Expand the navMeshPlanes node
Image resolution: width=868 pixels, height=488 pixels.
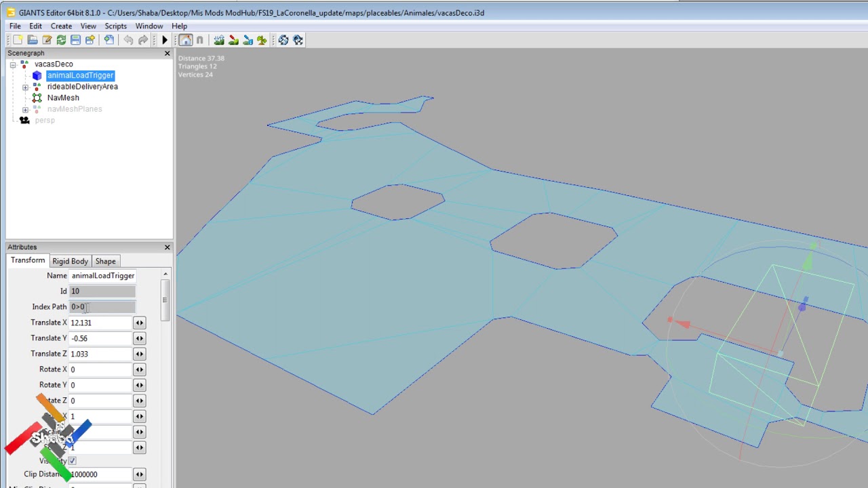(25, 109)
